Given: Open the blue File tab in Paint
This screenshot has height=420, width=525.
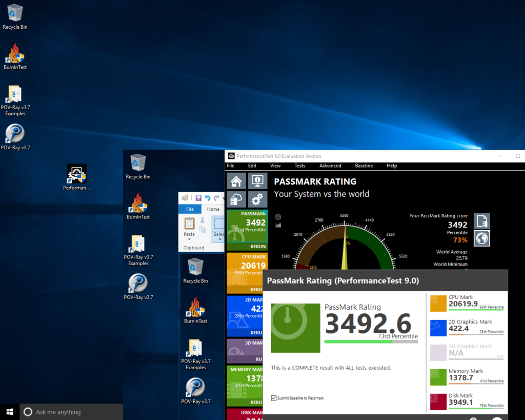Looking at the screenshot, I should (x=190, y=209).
